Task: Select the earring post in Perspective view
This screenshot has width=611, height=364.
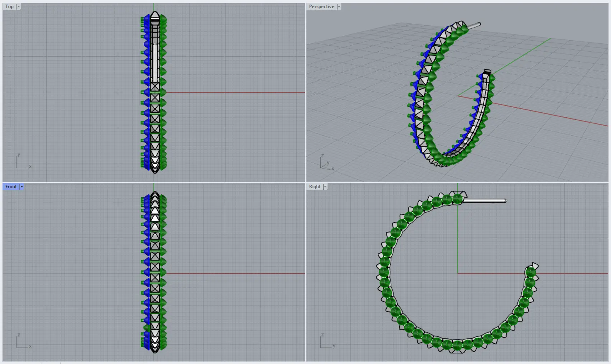Action: (473, 26)
